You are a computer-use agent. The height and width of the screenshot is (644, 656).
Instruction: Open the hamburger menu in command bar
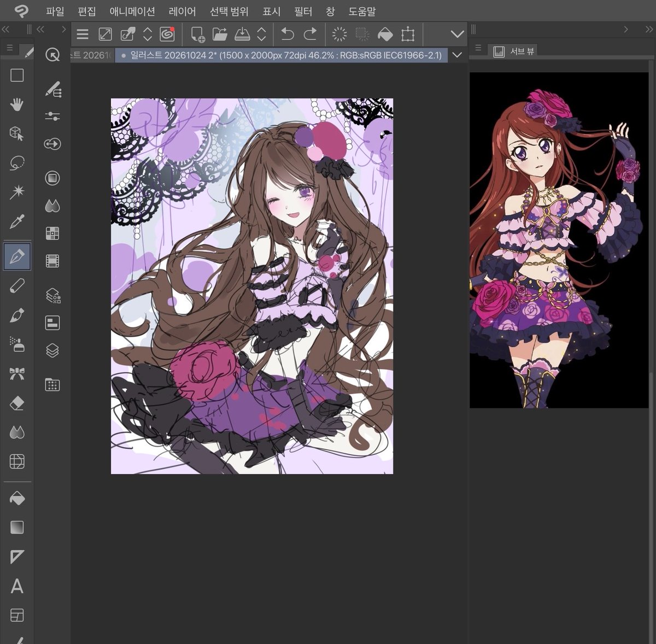click(x=83, y=34)
